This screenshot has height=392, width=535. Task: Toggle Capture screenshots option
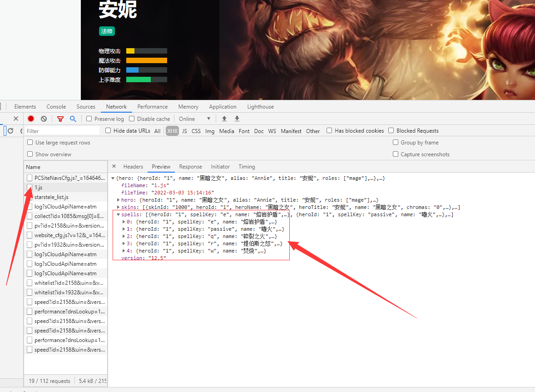pyautogui.click(x=396, y=154)
